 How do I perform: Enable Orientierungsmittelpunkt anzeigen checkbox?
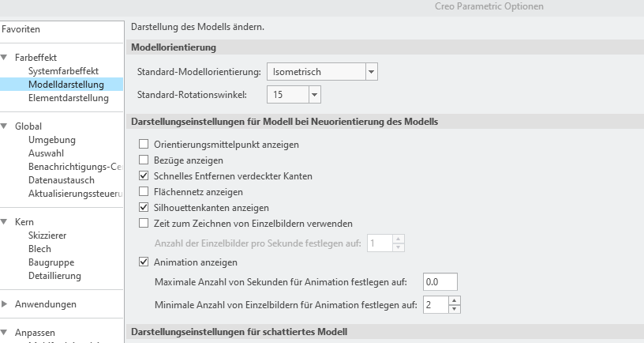tap(144, 145)
